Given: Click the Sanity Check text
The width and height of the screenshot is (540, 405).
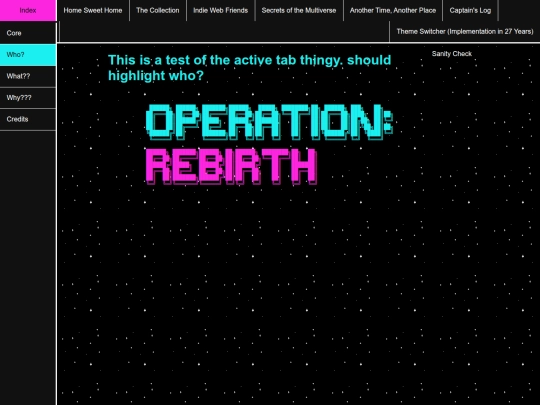Looking at the screenshot, I should [451, 54].
